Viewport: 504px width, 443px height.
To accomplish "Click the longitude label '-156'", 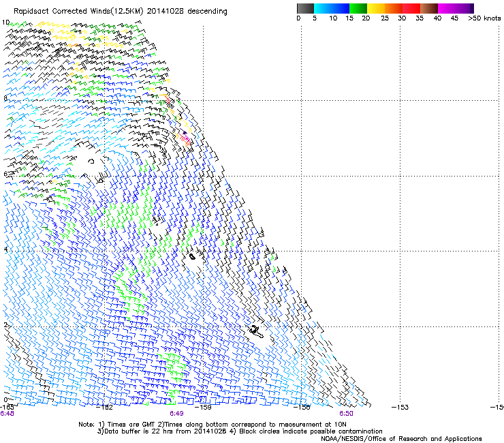I will pos(302,408).
